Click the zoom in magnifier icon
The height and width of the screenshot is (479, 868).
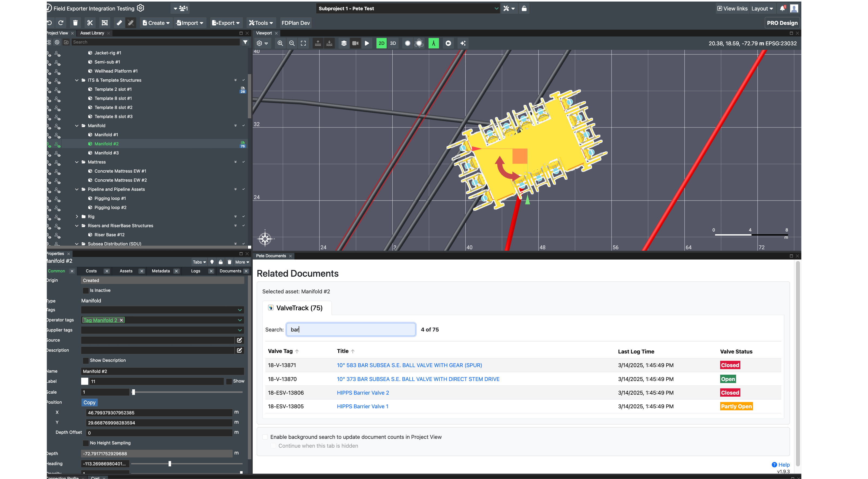(280, 43)
